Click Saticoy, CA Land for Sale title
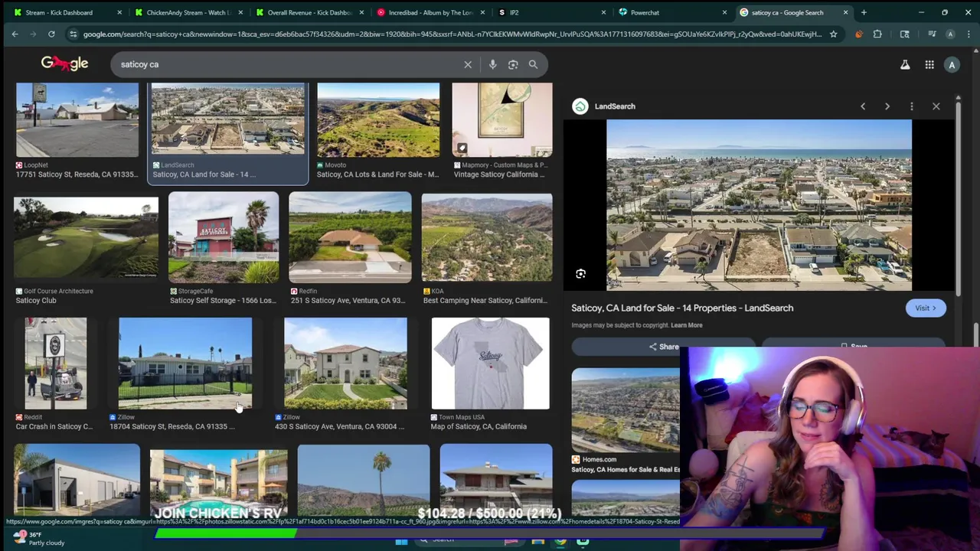Screen dimensions: 980x551 (682, 308)
